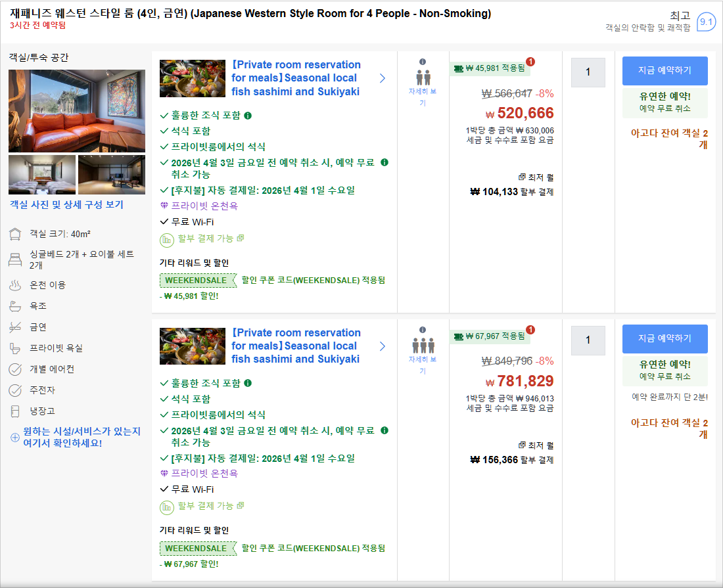The height and width of the screenshot is (588, 723).
Task: Click the private bathroom 프라이빗 욕실 icon
Action: tap(15, 348)
